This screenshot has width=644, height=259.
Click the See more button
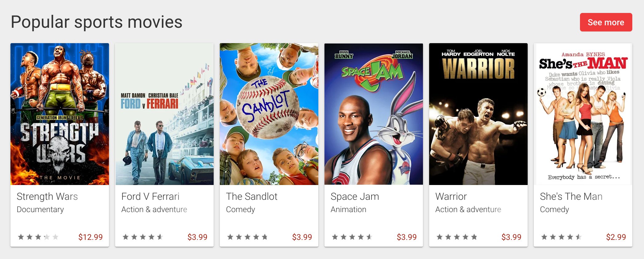pyautogui.click(x=606, y=22)
